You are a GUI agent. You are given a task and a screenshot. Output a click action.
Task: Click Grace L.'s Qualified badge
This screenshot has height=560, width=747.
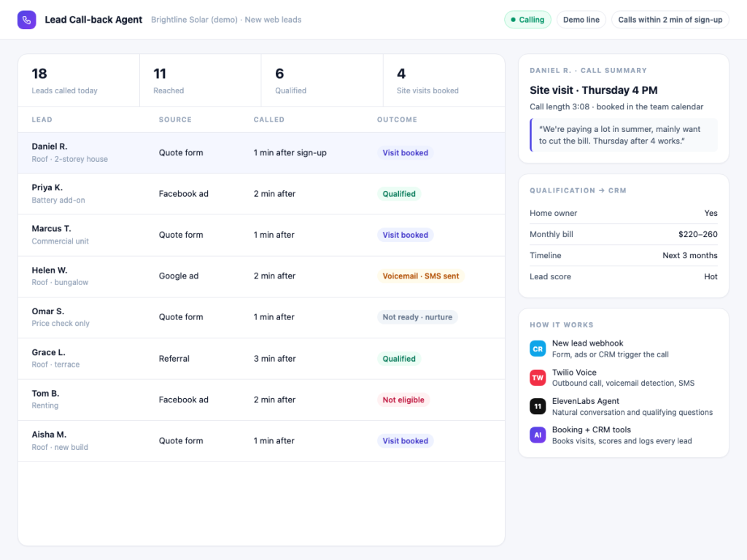click(x=399, y=359)
